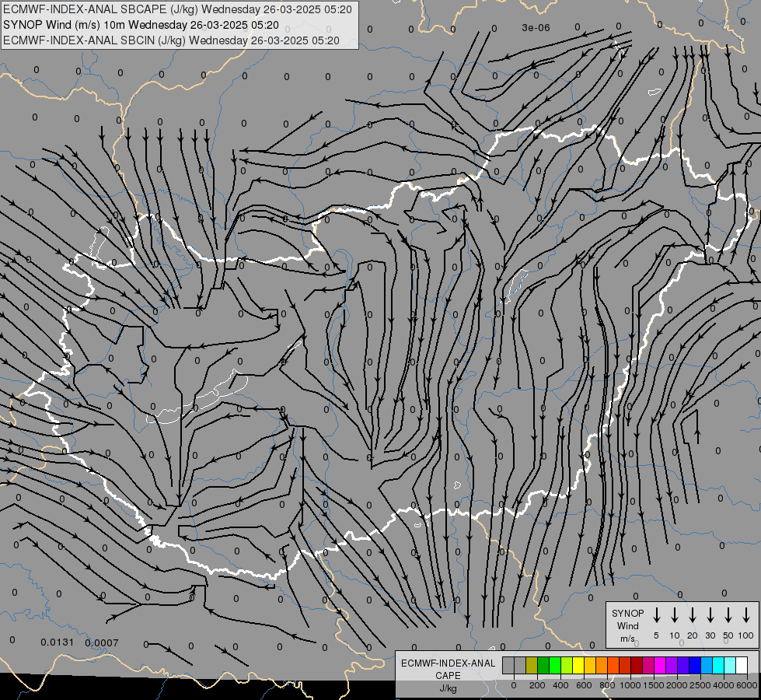Click the 6000 tick label on color scale
This screenshot has width=761, height=700.
click(747, 685)
